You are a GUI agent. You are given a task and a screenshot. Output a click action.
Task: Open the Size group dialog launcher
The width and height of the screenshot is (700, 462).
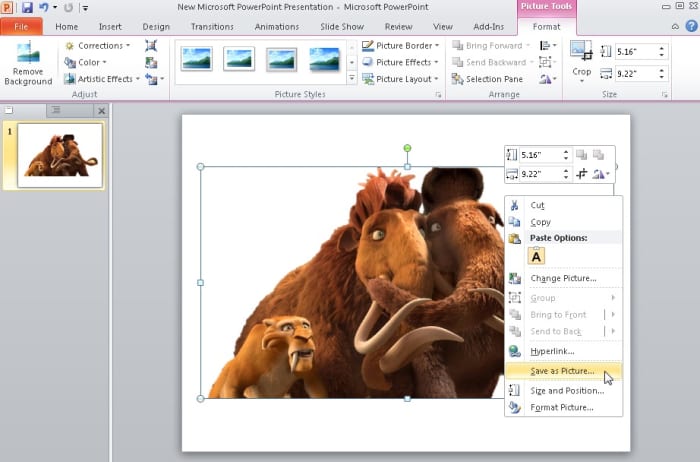click(665, 95)
